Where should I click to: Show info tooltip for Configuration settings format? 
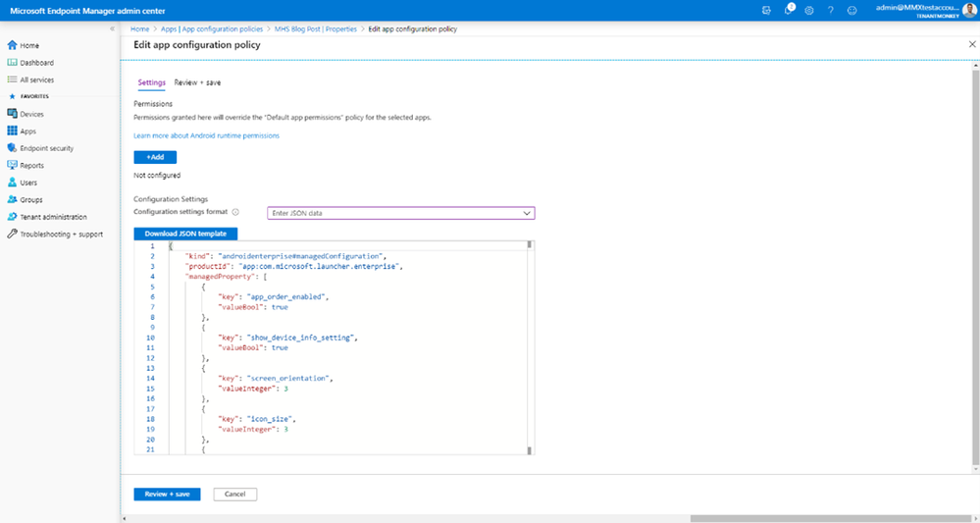click(x=235, y=213)
